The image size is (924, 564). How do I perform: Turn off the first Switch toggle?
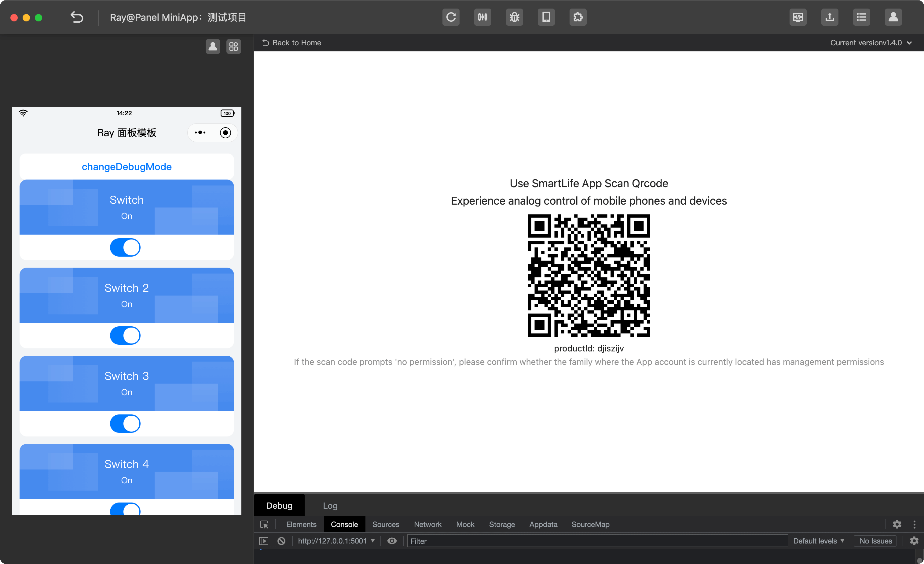click(125, 248)
